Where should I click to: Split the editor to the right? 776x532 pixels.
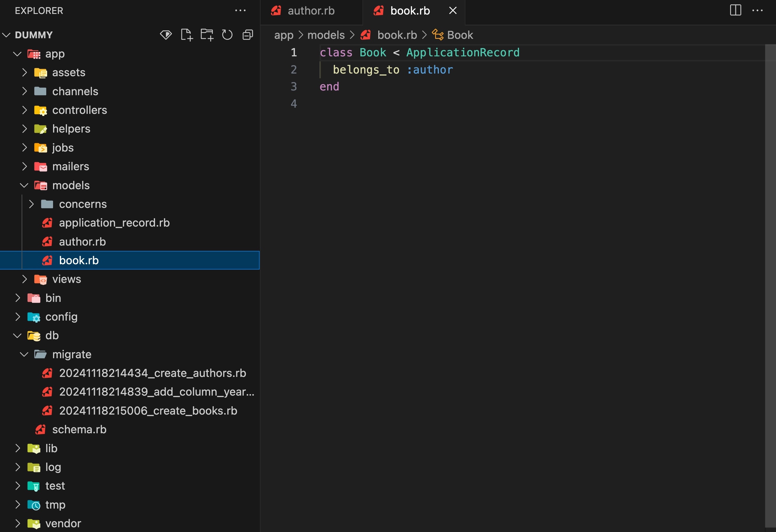(x=735, y=10)
